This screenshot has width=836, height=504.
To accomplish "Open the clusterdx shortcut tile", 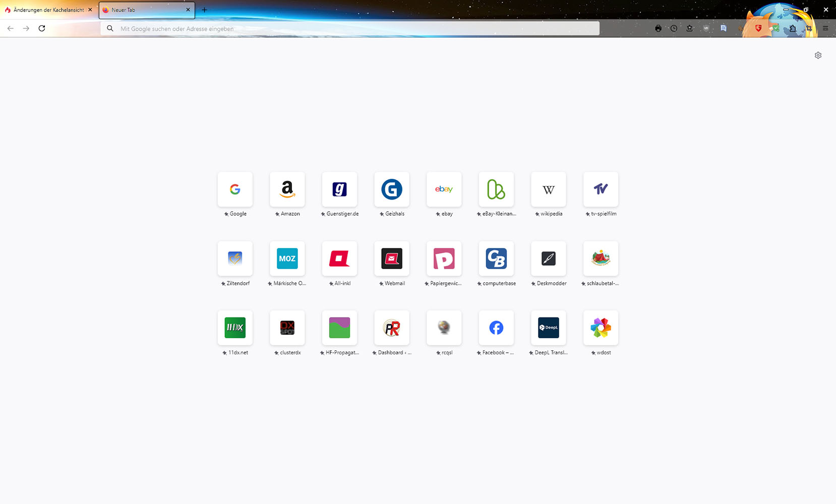I will [x=287, y=328].
